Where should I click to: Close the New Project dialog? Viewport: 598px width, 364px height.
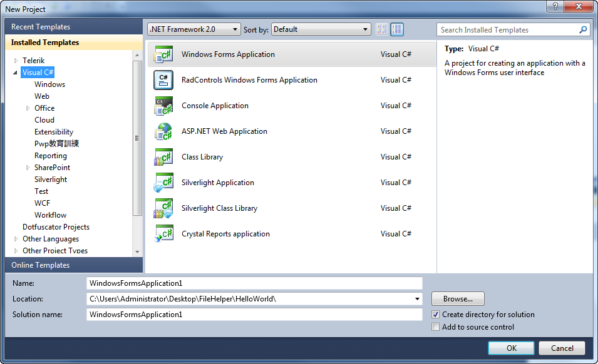coord(578,6)
